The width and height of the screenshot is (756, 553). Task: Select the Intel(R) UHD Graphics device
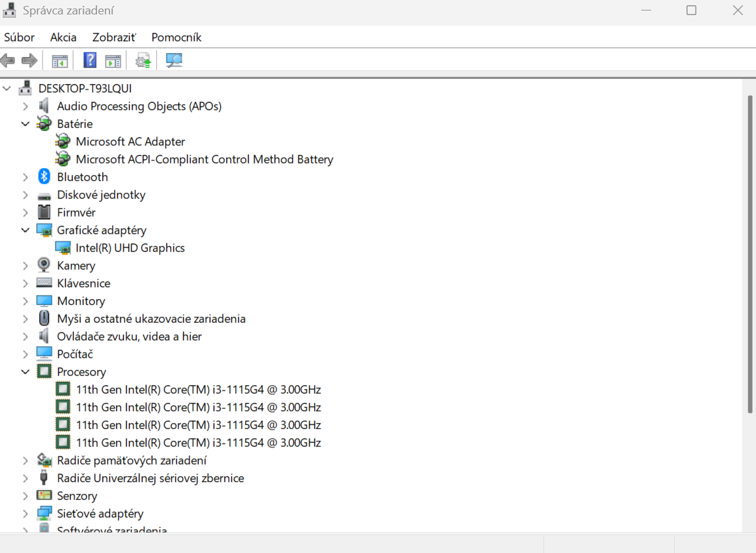130,247
